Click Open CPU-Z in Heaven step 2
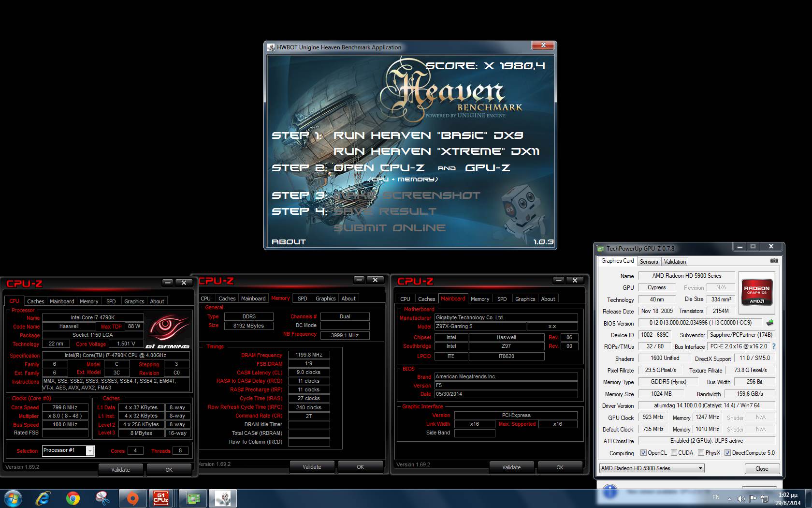Image resolution: width=812 pixels, height=508 pixels. 379,168
